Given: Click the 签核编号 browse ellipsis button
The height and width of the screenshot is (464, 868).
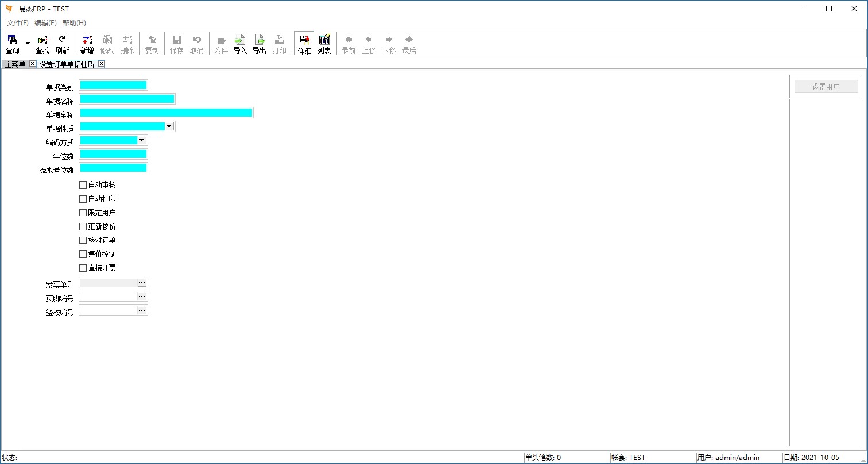Looking at the screenshot, I should pos(142,310).
